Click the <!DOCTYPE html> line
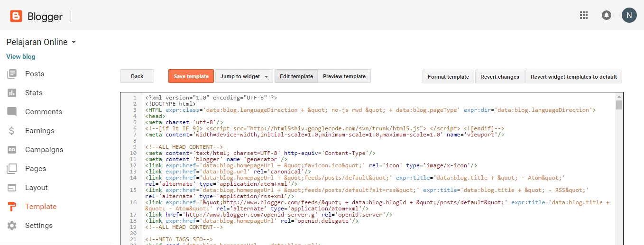The image size is (644, 245). (170, 104)
